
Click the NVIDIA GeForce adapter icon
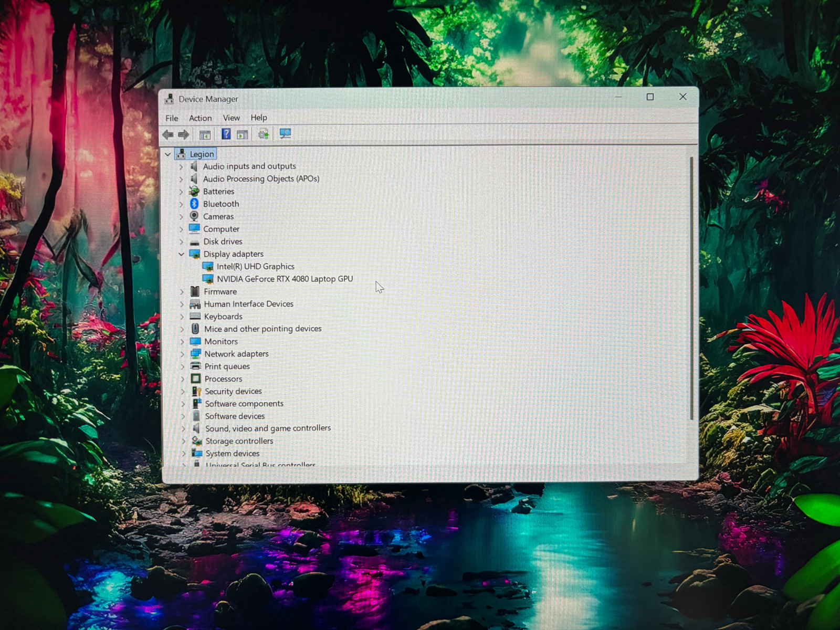click(x=208, y=279)
